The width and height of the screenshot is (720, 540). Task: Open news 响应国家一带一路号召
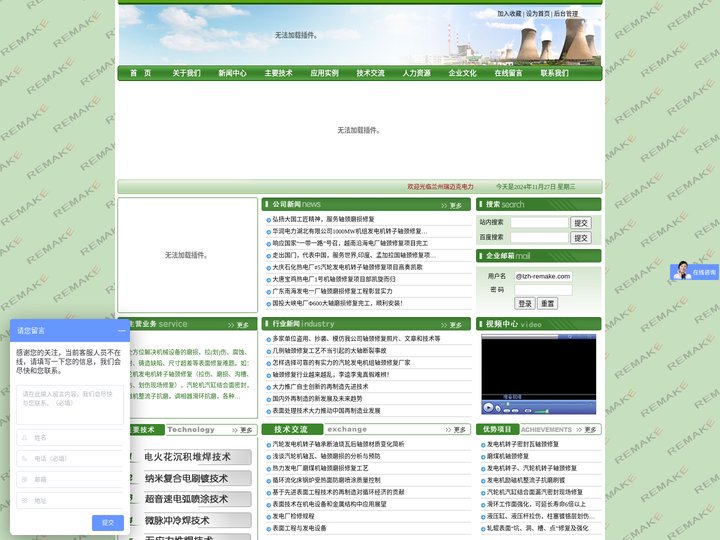(x=350, y=243)
